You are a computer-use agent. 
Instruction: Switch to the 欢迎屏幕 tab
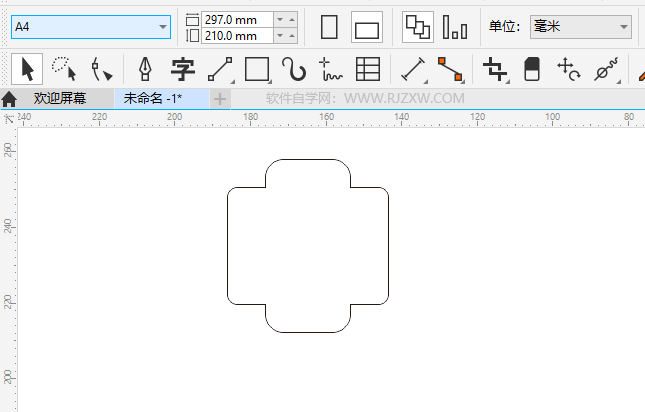pos(60,99)
